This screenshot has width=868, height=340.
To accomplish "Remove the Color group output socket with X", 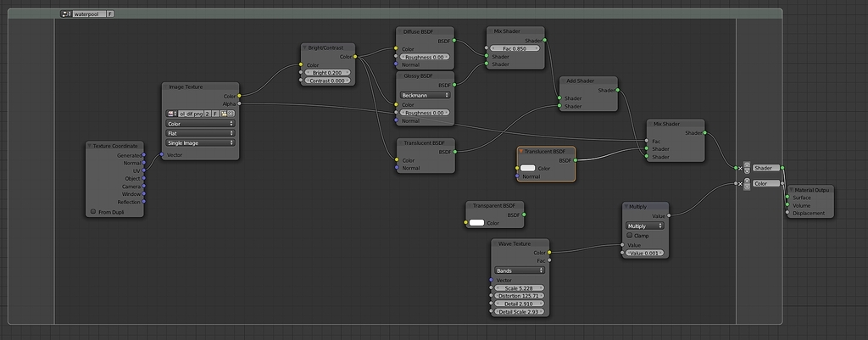I will click(x=740, y=184).
